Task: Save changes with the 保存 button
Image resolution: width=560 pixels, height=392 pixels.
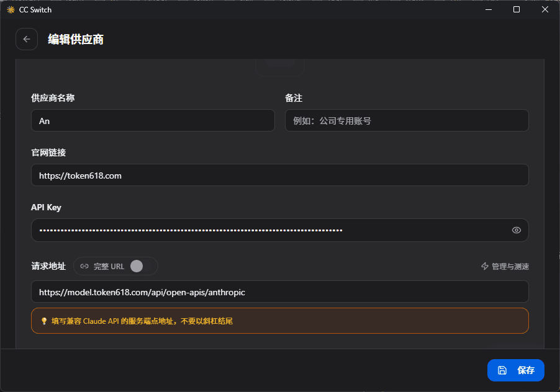Action: 516,370
